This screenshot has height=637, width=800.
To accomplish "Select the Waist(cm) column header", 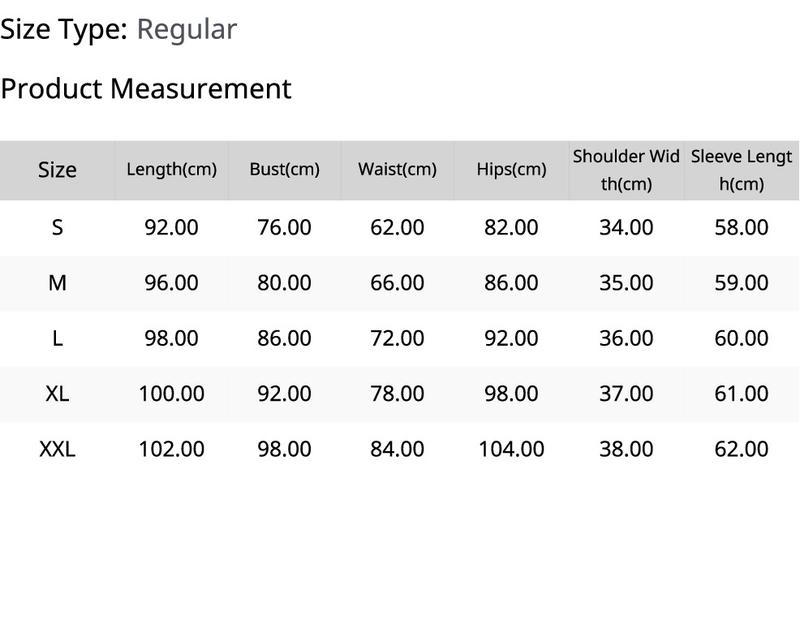I will pos(397,169).
